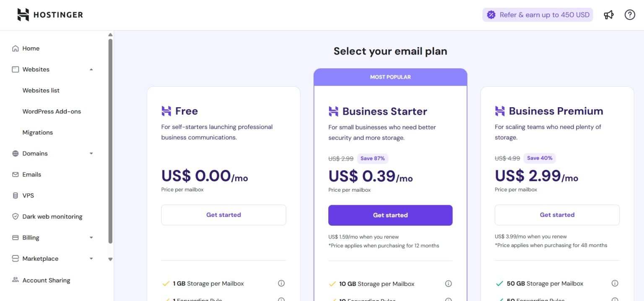Go to Emails in sidebar
Screen dimensions: 644x301
click(32, 175)
